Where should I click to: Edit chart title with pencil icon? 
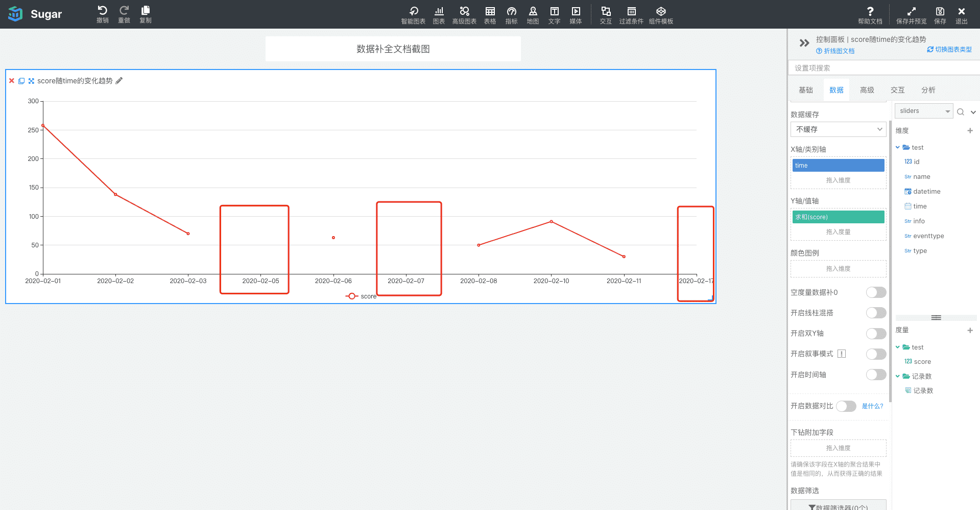click(x=119, y=81)
